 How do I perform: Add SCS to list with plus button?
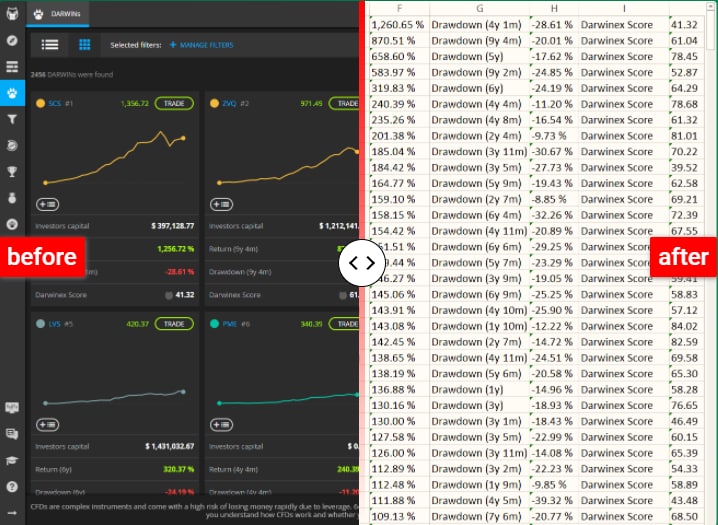(x=47, y=204)
